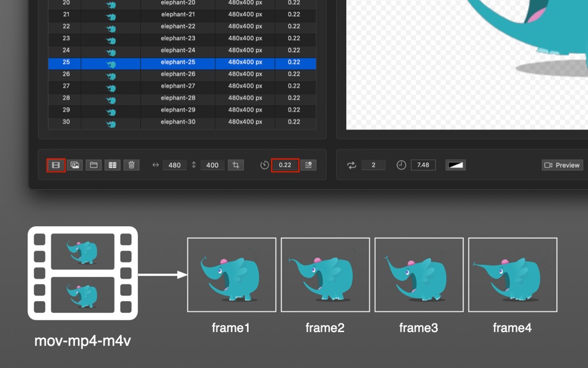The width and height of the screenshot is (588, 368).
Task: Click the loop count field showing 2
Action: (x=373, y=165)
